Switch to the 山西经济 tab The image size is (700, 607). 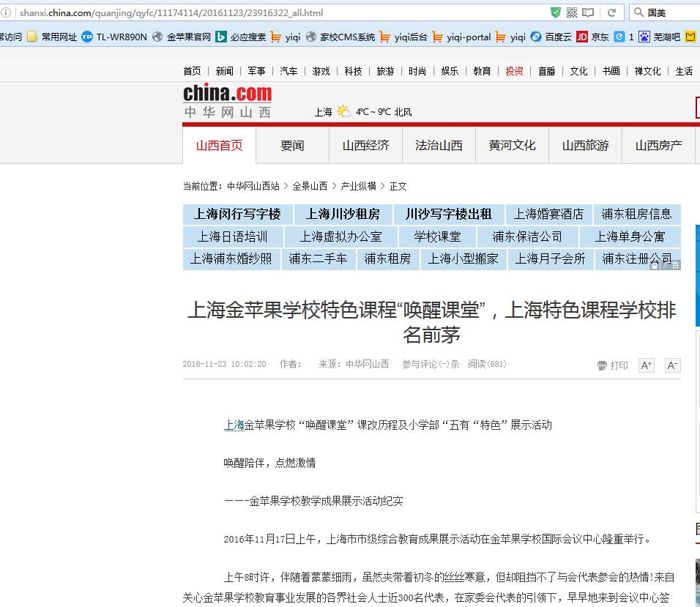tap(365, 145)
